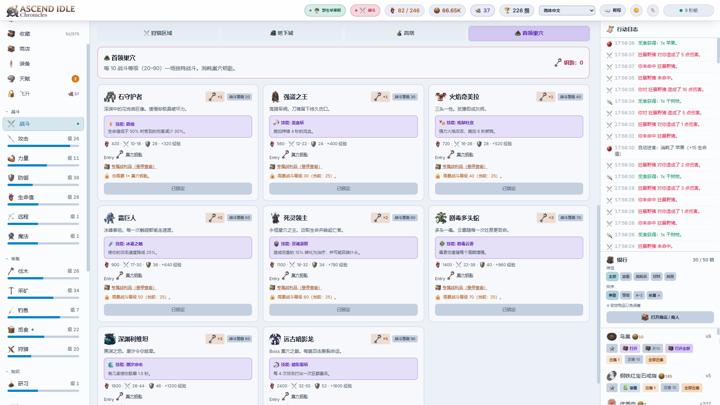This screenshot has height=405, width=720.
Task: Toggle the green activity status pill in top bar
Action: pyautogui.click(x=325, y=10)
